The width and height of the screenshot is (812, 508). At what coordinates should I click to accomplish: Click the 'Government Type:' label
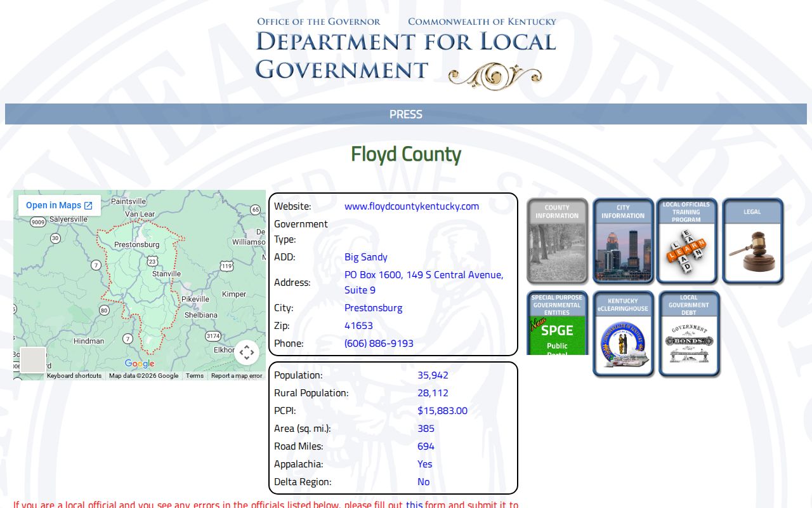[x=301, y=232]
